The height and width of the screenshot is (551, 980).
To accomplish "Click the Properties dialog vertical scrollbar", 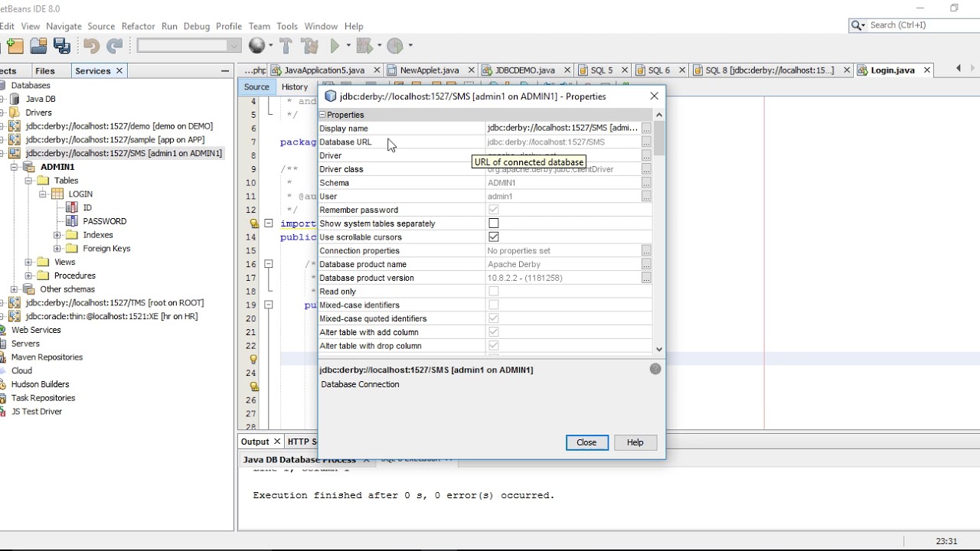I will 659,233.
